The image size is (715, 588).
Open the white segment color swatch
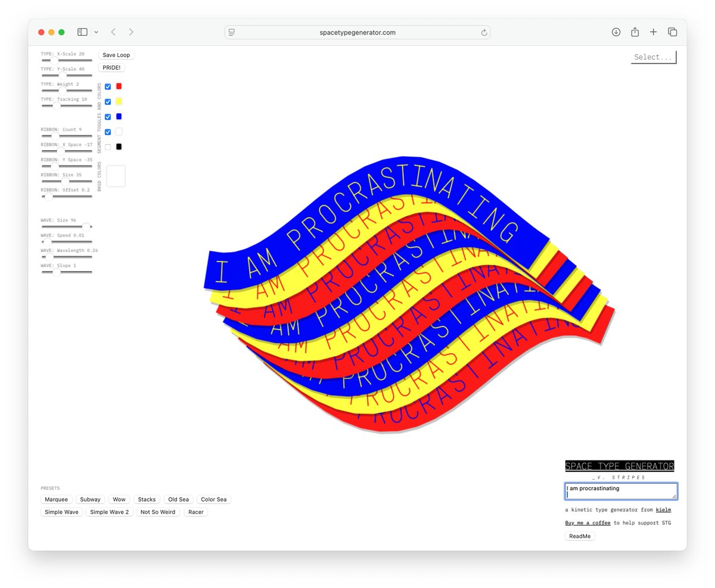coord(119,132)
